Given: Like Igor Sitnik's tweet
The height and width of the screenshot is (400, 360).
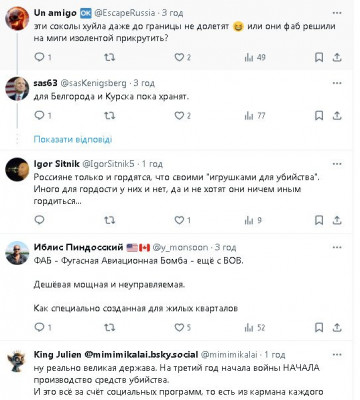Looking at the screenshot, I should [x=180, y=220].
